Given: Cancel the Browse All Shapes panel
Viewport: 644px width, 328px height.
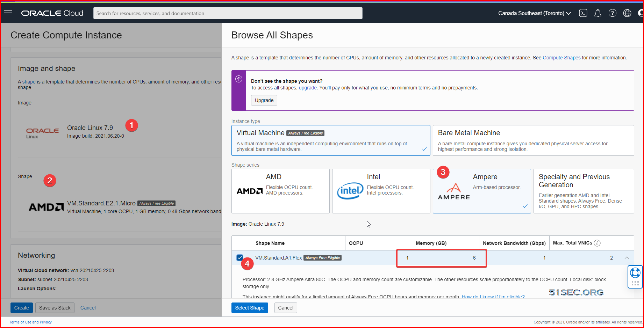Looking at the screenshot, I should (x=286, y=308).
